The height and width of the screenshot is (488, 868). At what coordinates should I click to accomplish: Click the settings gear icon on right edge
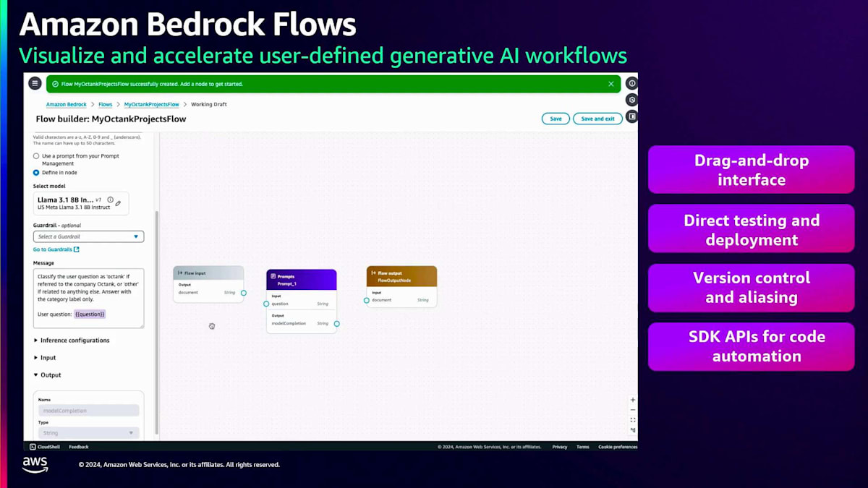coord(632,100)
